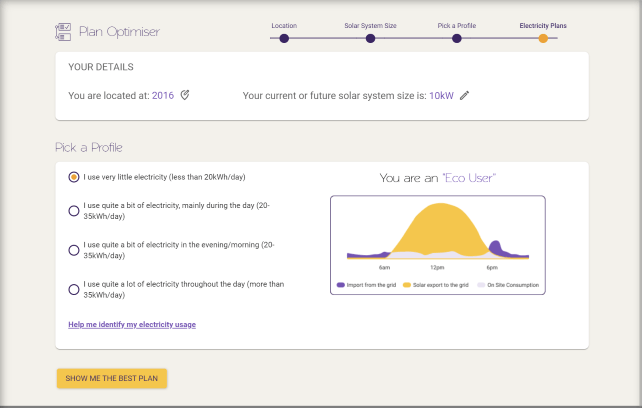Open the Location step label
Viewport: 642px width, 408px height.
coord(284,23)
